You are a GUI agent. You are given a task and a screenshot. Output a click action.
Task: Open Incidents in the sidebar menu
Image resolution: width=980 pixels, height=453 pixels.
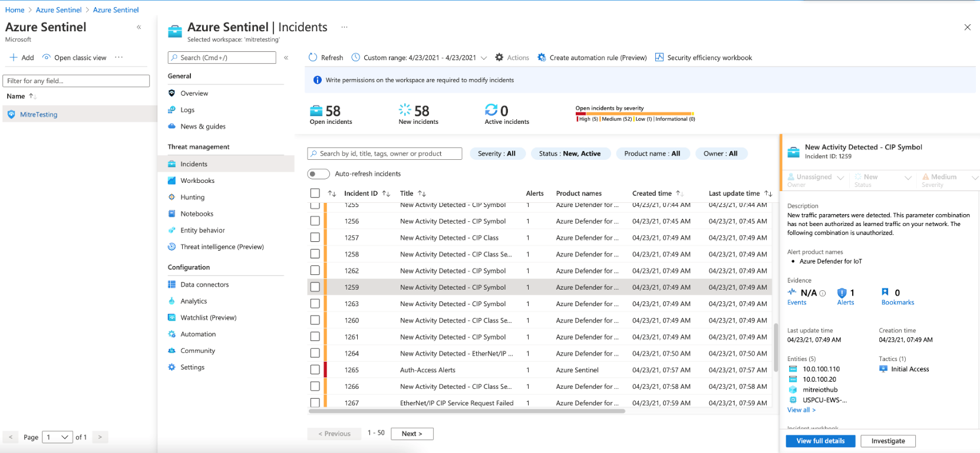click(x=226, y=164)
